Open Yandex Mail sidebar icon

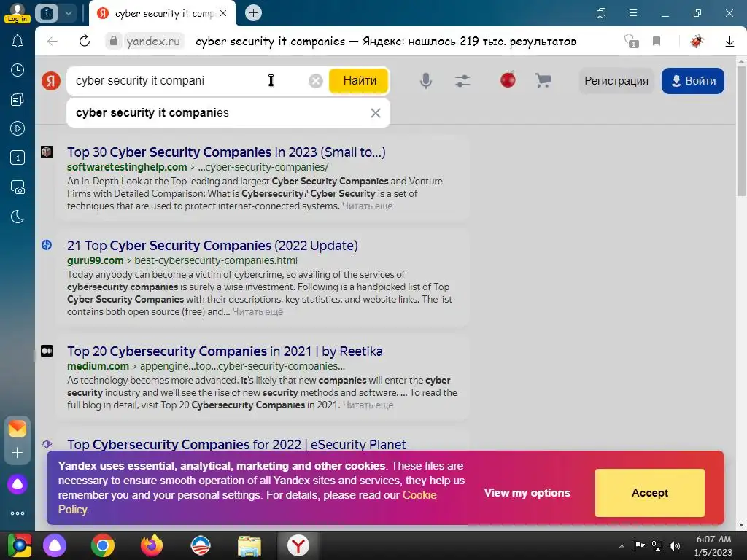coord(18,429)
